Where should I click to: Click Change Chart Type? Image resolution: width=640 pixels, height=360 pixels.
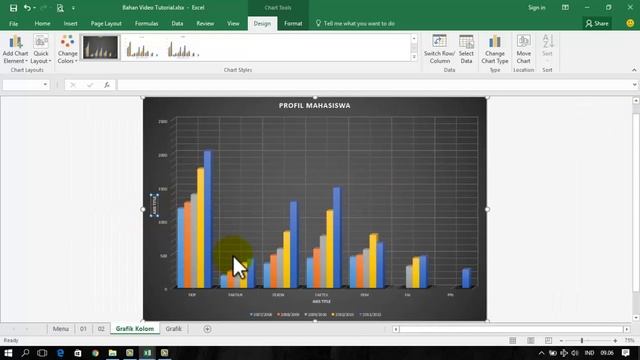[495, 49]
